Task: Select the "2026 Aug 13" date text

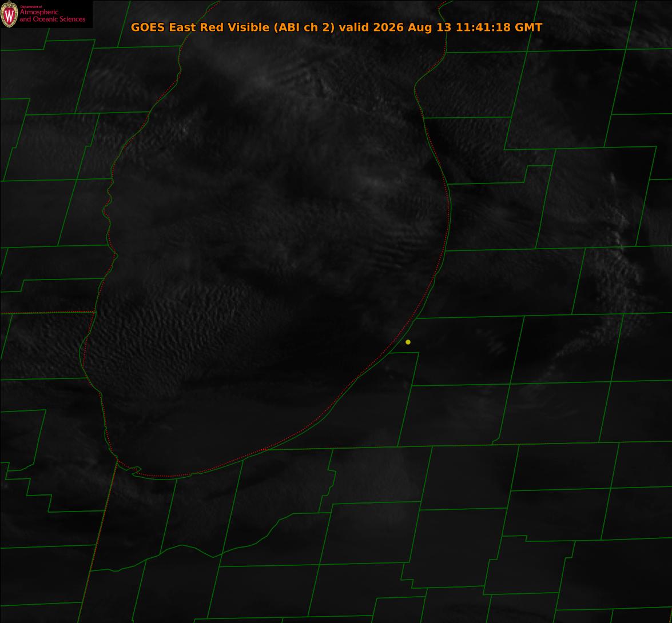Action: click(x=412, y=27)
